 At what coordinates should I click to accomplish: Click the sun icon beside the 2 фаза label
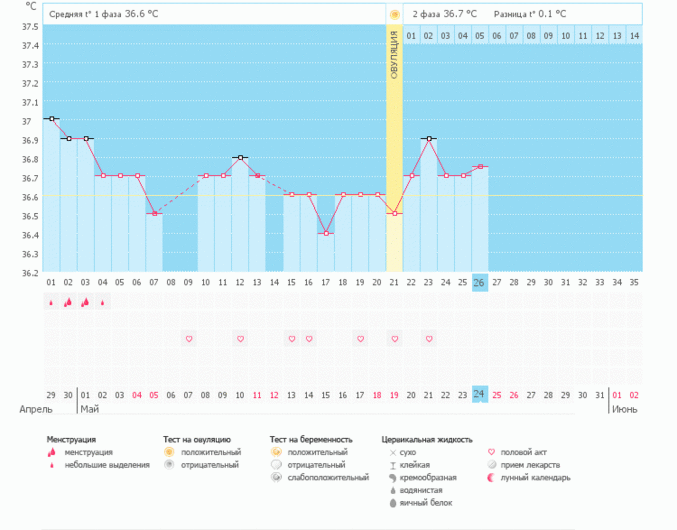(x=395, y=14)
